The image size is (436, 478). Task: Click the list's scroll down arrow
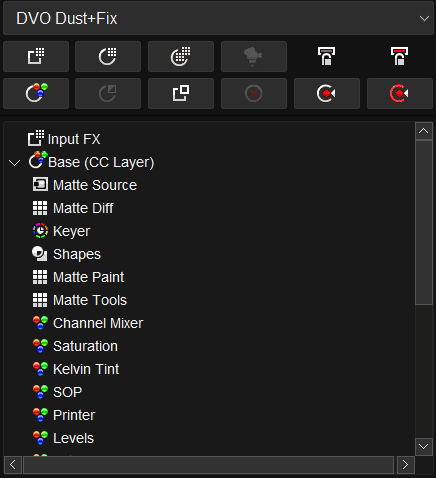[x=424, y=446]
